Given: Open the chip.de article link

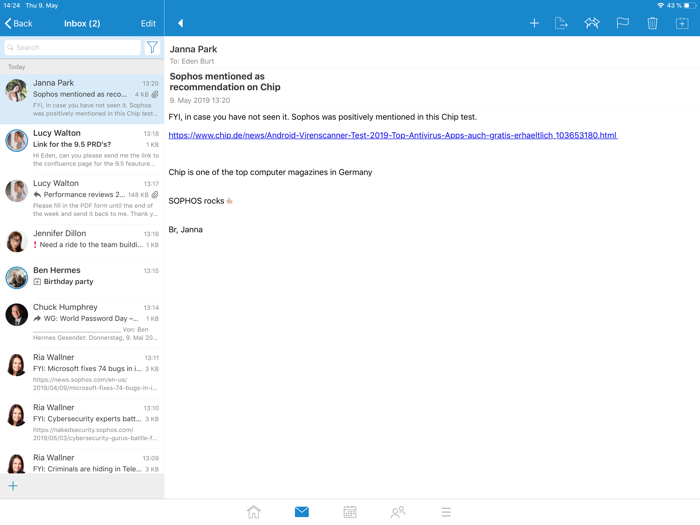Looking at the screenshot, I should pyautogui.click(x=393, y=135).
